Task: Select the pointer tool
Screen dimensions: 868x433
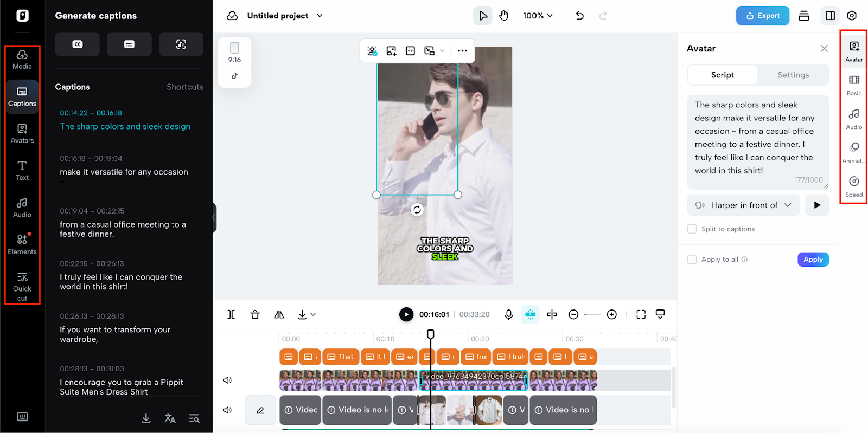Action: point(483,16)
